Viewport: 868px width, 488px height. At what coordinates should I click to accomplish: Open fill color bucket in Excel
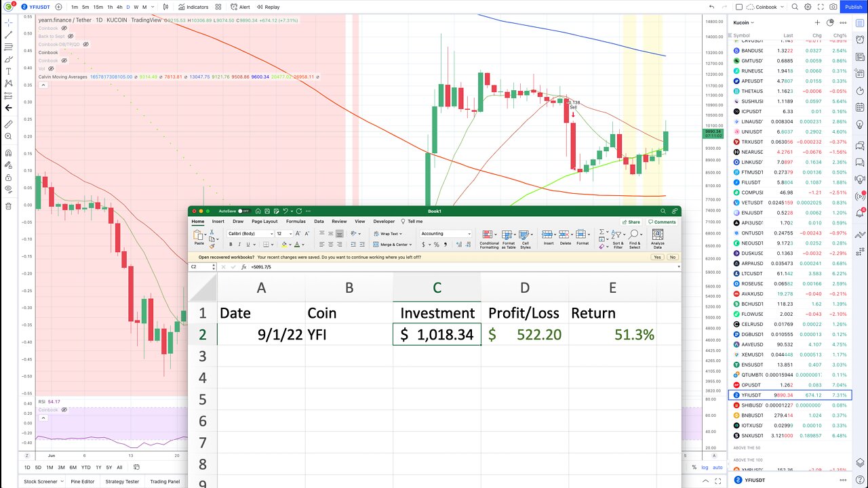(285, 244)
